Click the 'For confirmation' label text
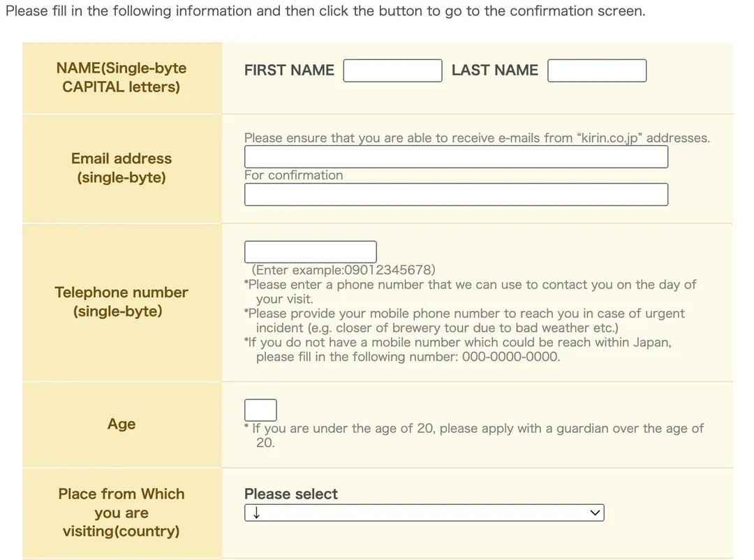This screenshot has height=560, width=754. 293,175
